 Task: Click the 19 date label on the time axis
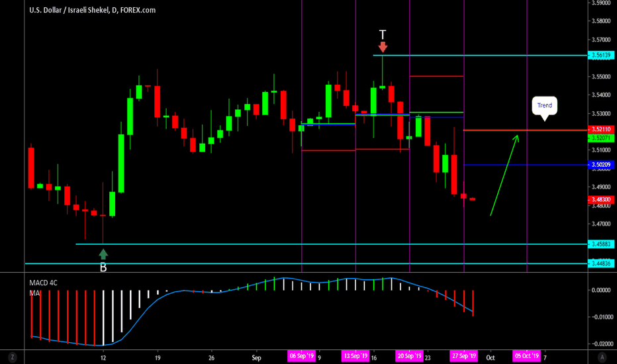pos(158,357)
